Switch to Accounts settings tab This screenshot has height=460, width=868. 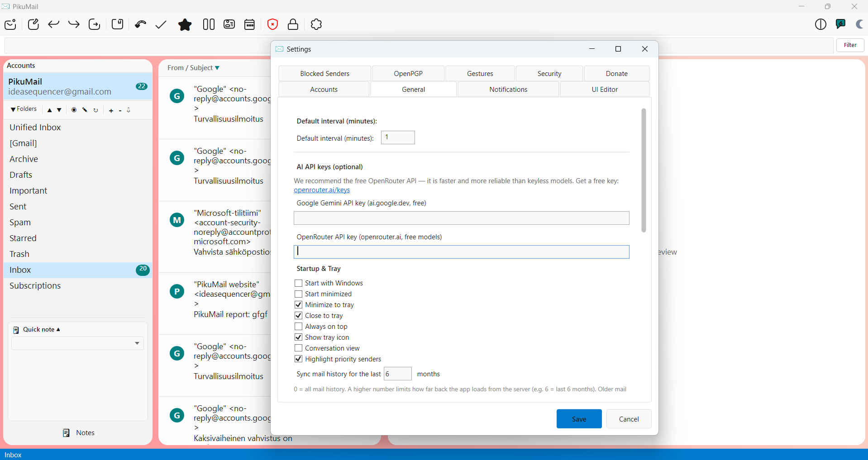click(324, 89)
